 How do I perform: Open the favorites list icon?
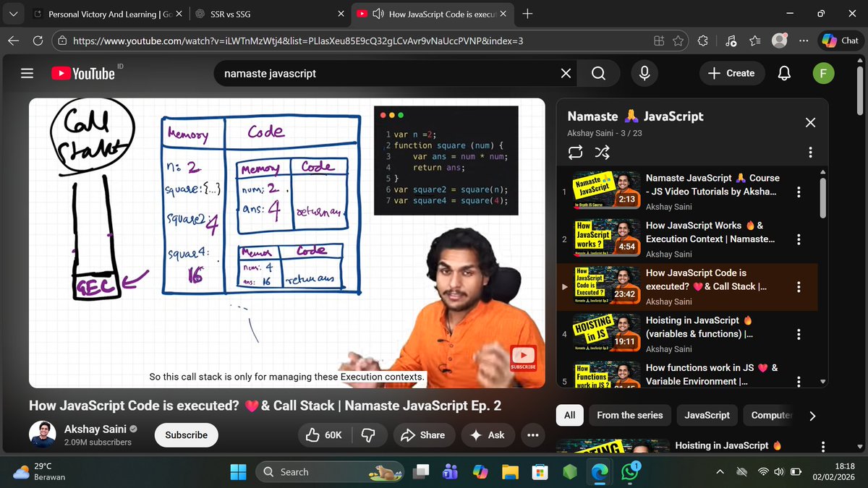point(756,41)
